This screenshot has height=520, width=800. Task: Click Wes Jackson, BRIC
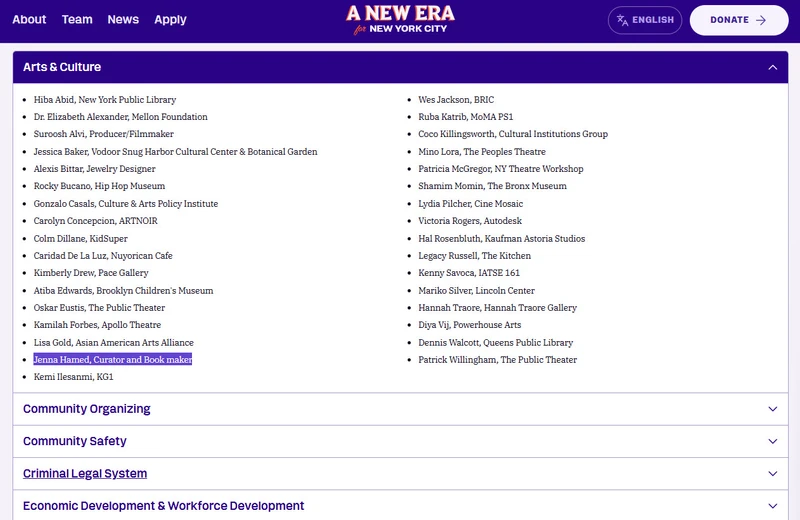(456, 100)
